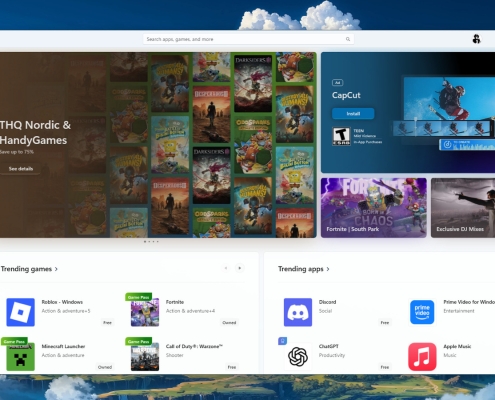This screenshot has width=495, height=400.
Task: Click the Action & adventure+5 label under Roblox
Action: 66,311
